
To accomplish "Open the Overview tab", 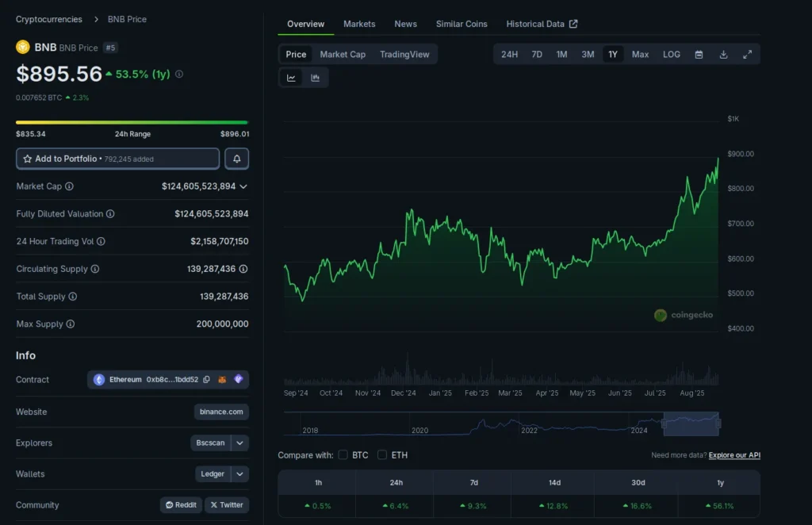I will (x=305, y=24).
